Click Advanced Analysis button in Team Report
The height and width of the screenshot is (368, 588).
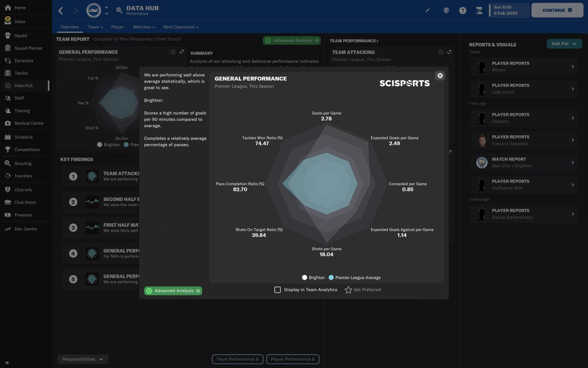click(x=292, y=40)
